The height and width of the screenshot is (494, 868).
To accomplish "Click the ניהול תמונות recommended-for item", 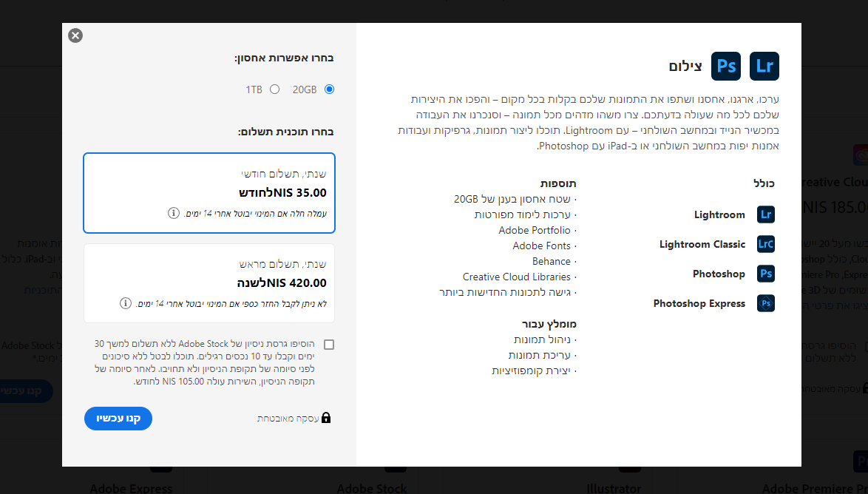I will click(x=542, y=339).
